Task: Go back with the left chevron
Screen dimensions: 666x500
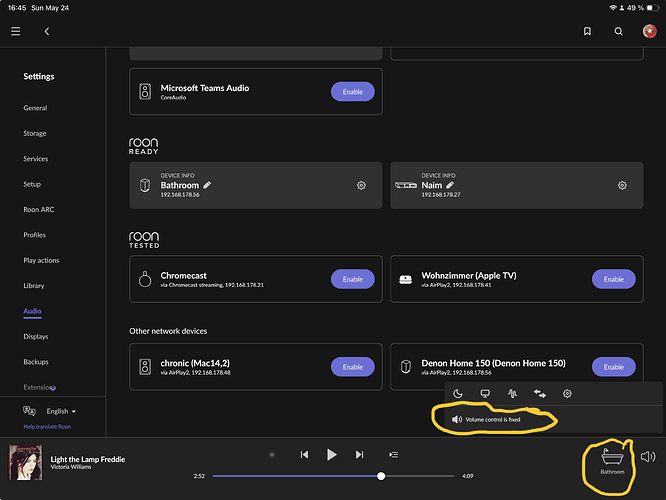Action: pos(47,31)
